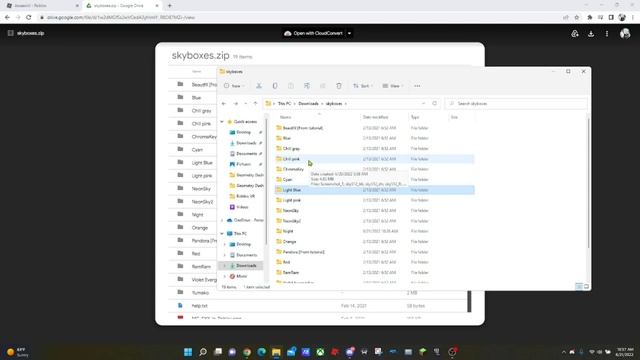Go forward with Explorer forward arrow
This screenshot has width=640, height=360.
(236, 104)
